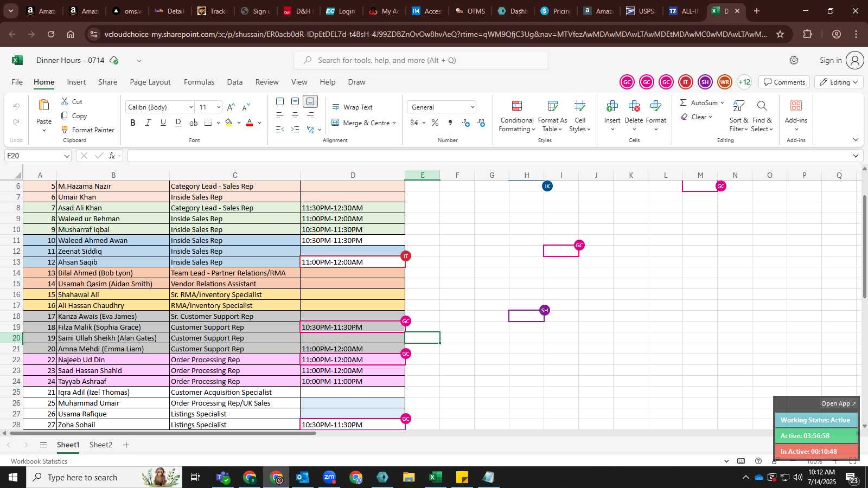Click in the formula bar input
868x488 pixels.
pyautogui.click(x=488, y=156)
